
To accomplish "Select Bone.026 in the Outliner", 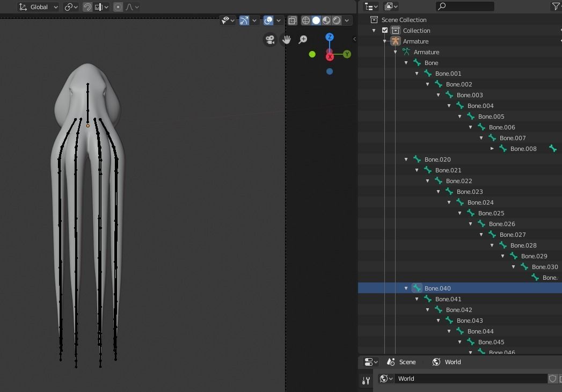I will coord(502,224).
